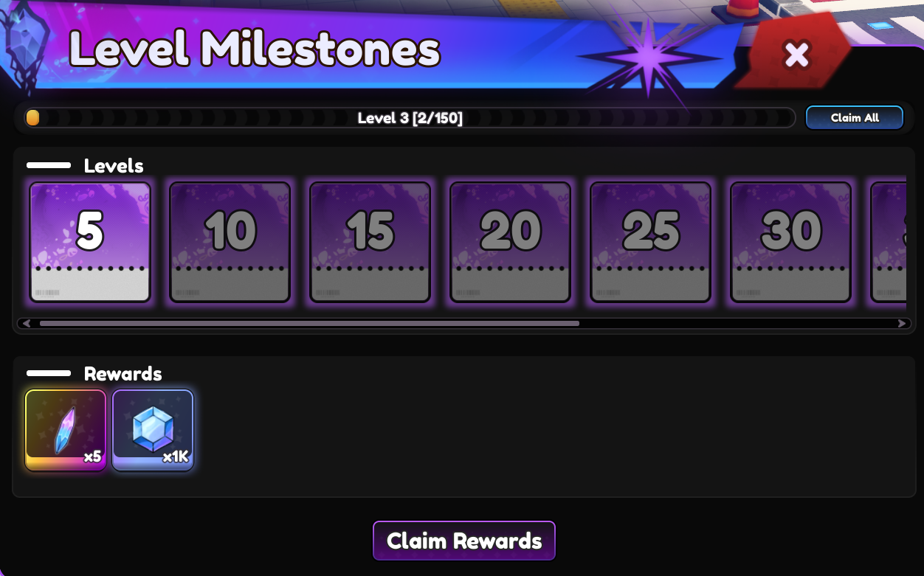Claim all rewards with Claim All button
924x576 pixels.
click(855, 117)
